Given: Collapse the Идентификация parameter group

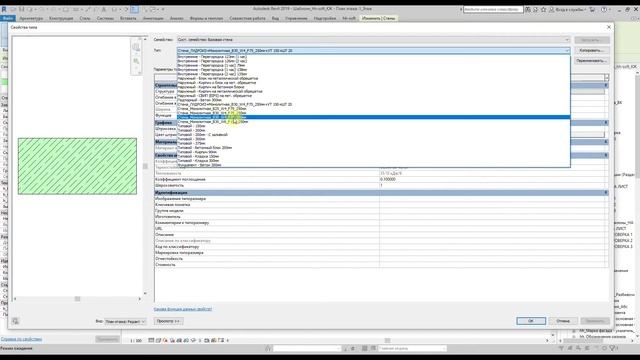Looking at the screenshot, I should coord(606,192).
